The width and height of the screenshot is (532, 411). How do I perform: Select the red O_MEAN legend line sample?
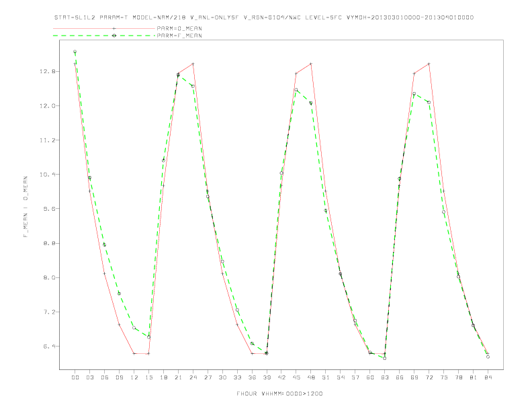[104, 28]
